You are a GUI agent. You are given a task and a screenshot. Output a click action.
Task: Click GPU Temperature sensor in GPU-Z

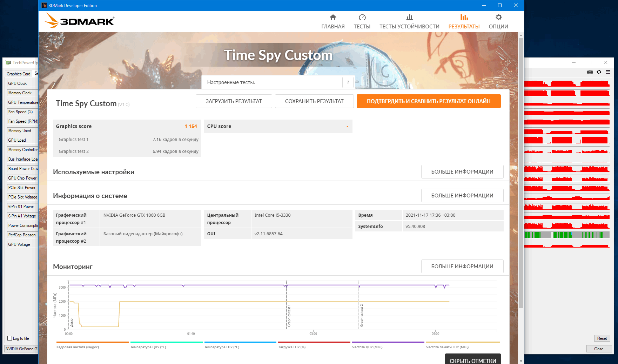tap(22, 102)
